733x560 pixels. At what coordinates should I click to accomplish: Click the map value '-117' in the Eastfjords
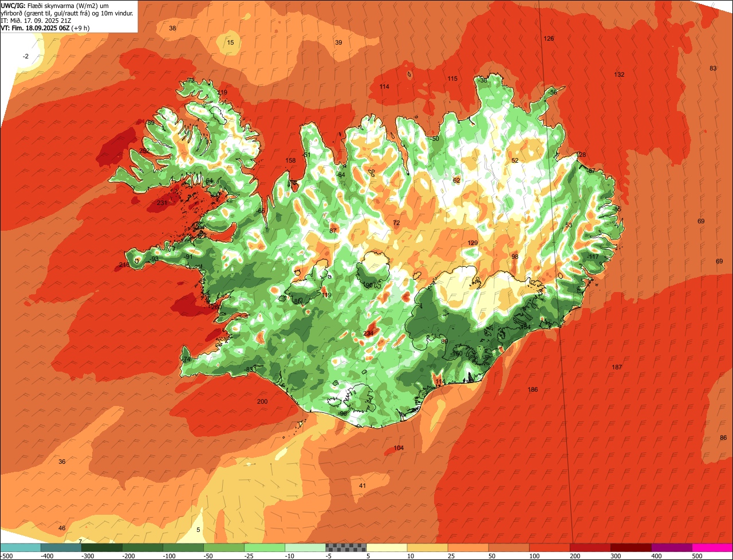coord(592,257)
